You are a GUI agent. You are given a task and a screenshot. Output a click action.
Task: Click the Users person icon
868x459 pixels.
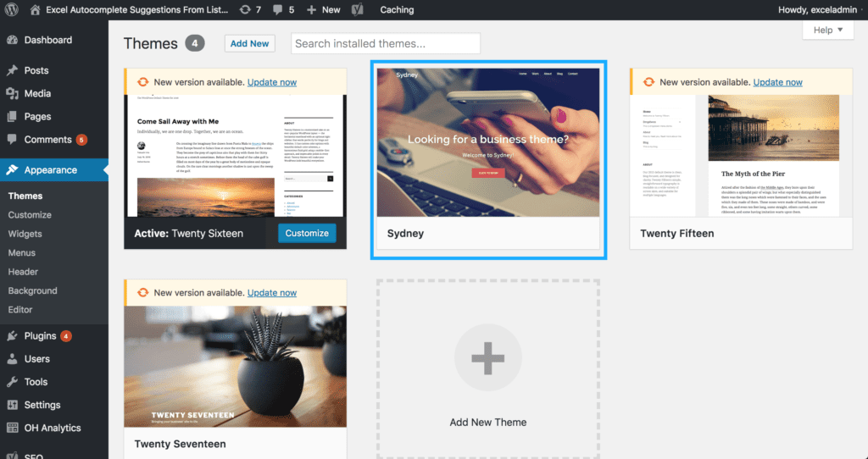point(12,359)
